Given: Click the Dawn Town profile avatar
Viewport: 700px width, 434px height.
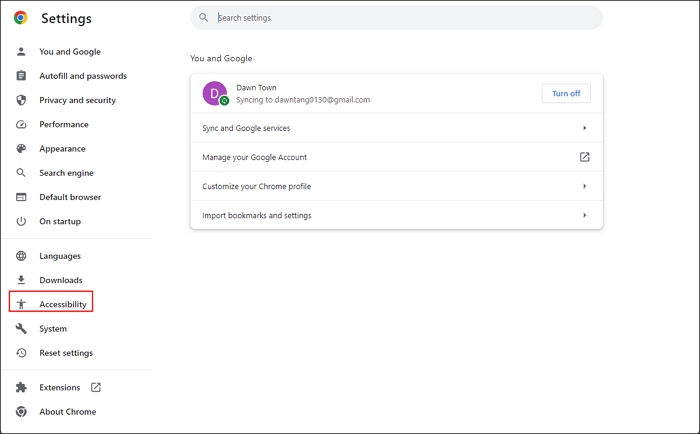Looking at the screenshot, I should [x=215, y=94].
